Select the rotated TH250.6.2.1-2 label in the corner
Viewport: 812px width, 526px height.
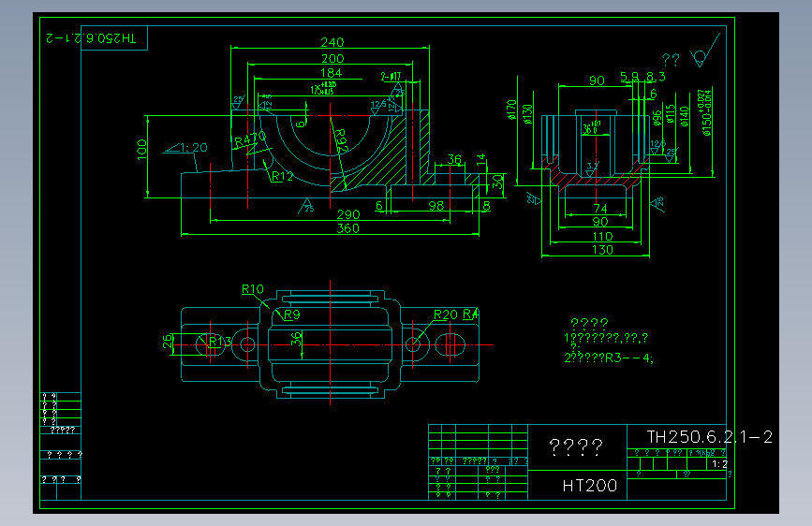pos(91,38)
